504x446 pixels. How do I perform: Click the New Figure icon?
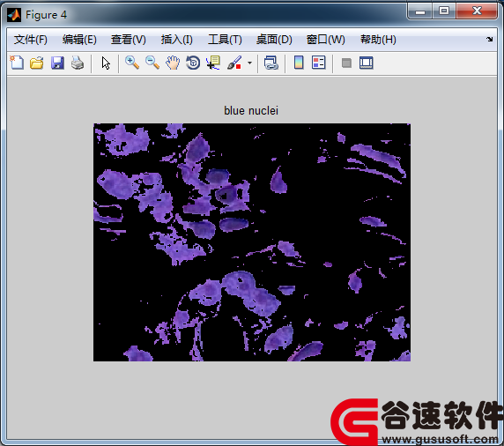point(17,63)
